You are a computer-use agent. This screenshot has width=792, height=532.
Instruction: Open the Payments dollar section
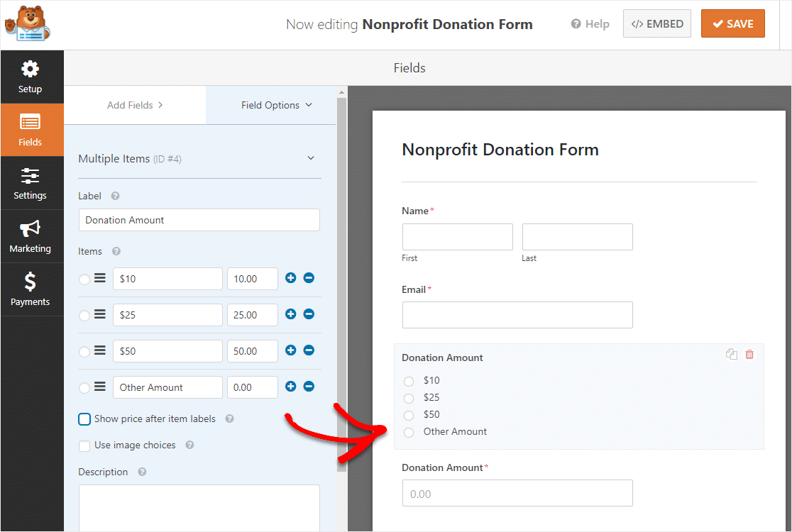[x=31, y=289]
